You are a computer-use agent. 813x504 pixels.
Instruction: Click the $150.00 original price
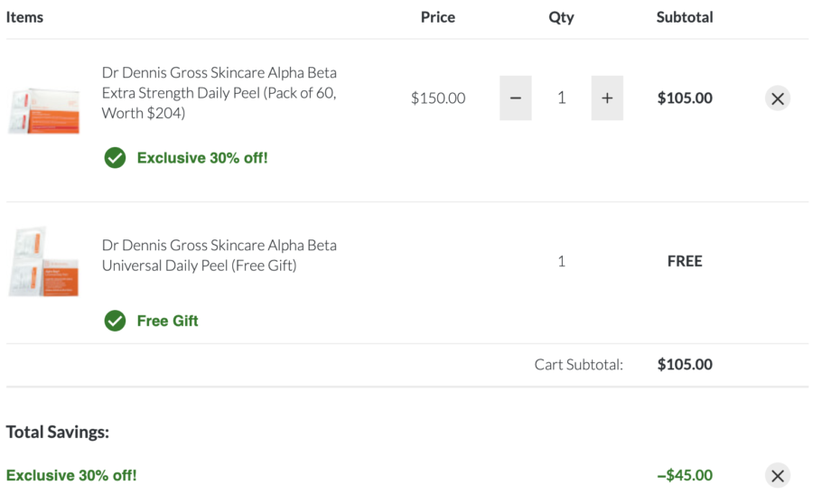[x=438, y=98]
